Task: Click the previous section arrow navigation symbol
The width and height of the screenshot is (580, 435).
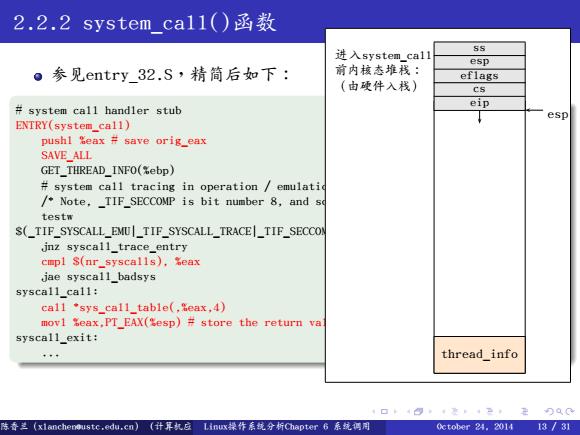Action: click(478, 411)
